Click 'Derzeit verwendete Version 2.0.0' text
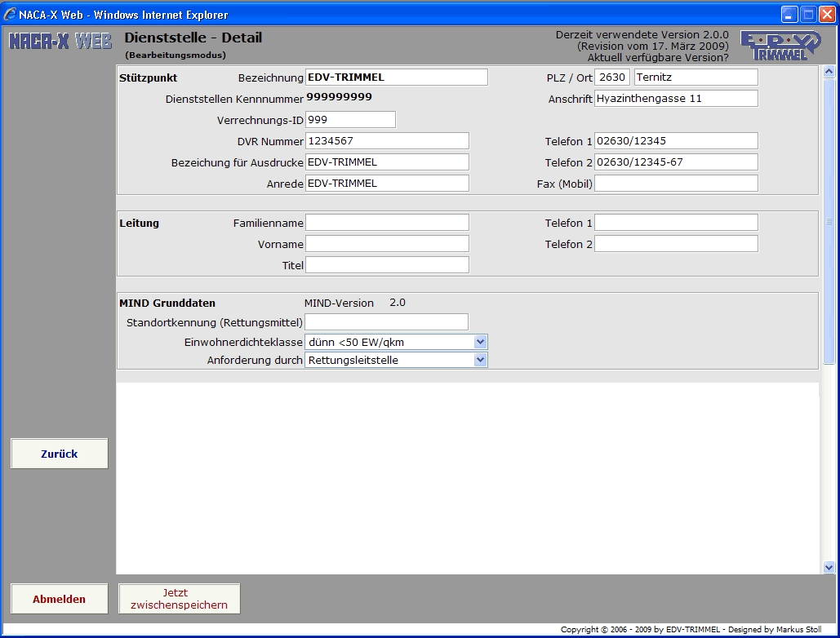Viewport: 840px width, 638px height. coord(642,35)
